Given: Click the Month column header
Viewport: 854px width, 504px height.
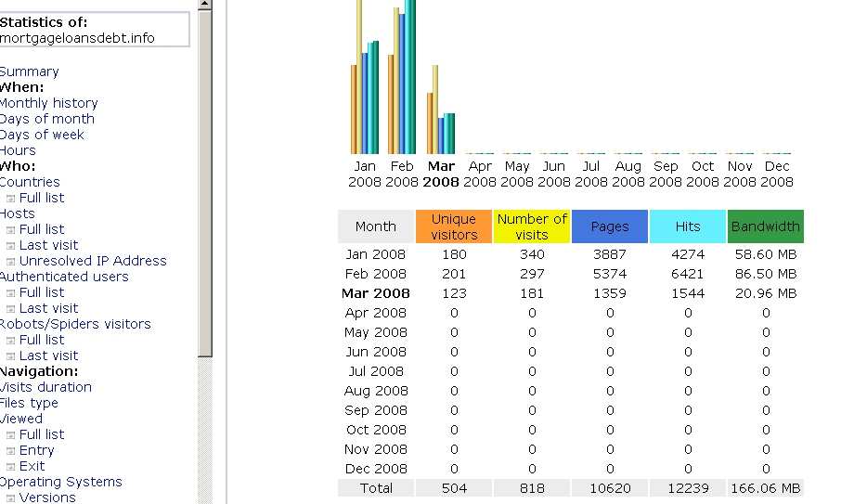Looking at the screenshot, I should point(376,226).
